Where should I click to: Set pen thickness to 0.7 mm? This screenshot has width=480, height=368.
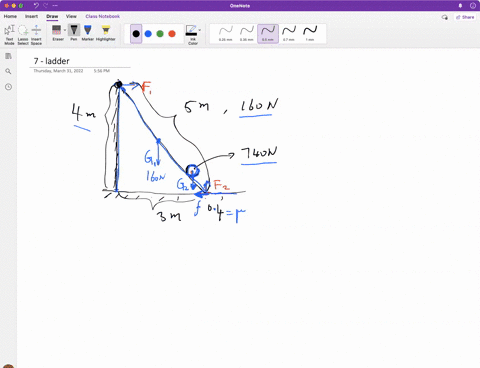tap(289, 34)
